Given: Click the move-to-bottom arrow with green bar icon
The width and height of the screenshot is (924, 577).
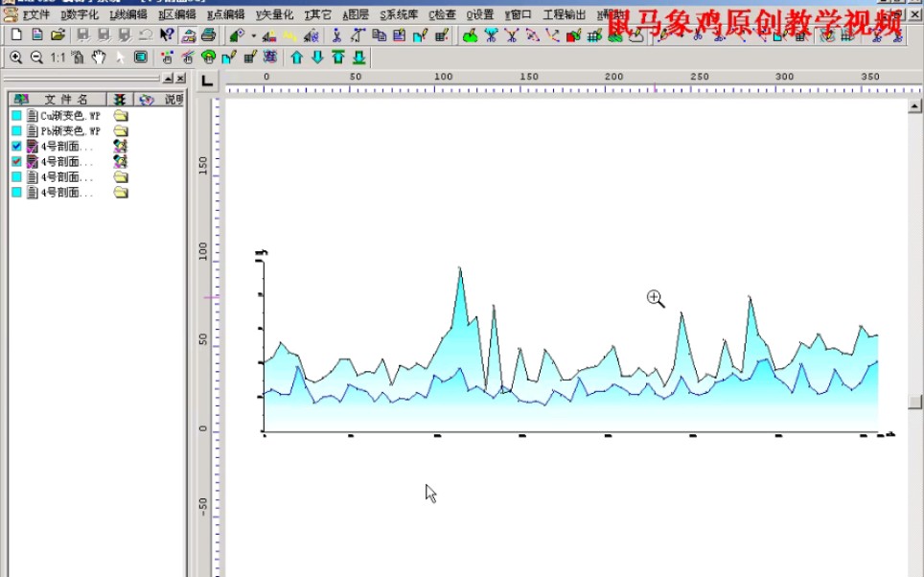Looking at the screenshot, I should (358, 58).
